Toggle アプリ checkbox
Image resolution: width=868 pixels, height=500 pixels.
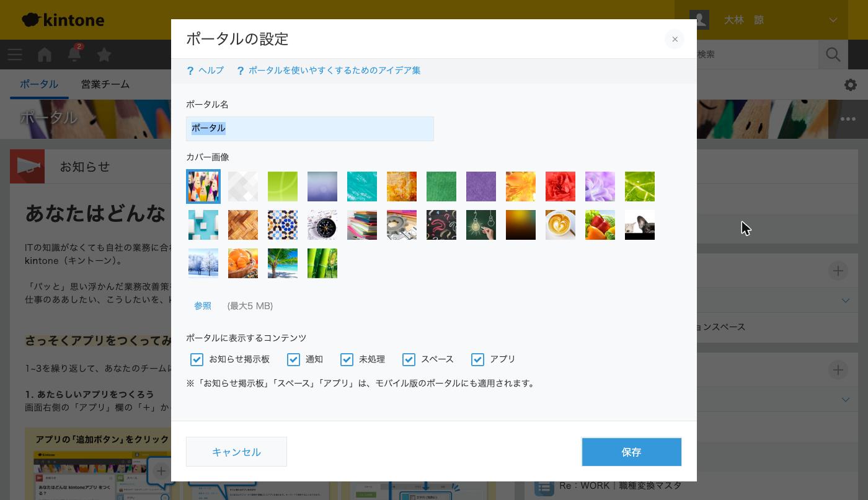pyautogui.click(x=477, y=359)
